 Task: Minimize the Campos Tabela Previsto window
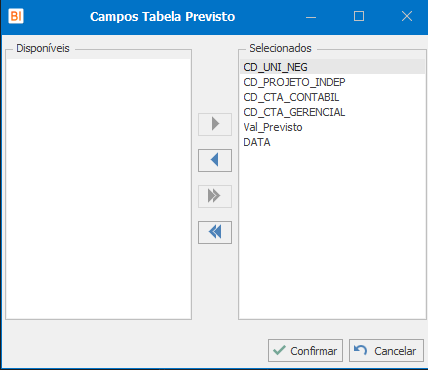pyautogui.click(x=311, y=16)
